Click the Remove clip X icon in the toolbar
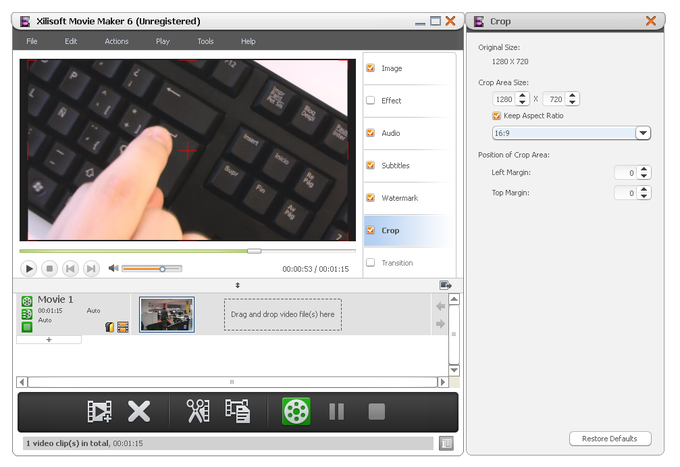Image resolution: width=680 pixels, height=467 pixels. (x=139, y=411)
